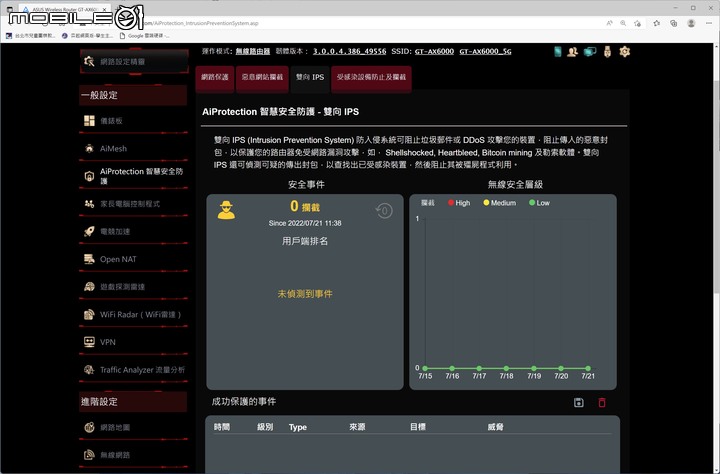Screen dimensions: 720x474
Task: Click the 未偵測到事件 message text
Action: (x=305, y=293)
